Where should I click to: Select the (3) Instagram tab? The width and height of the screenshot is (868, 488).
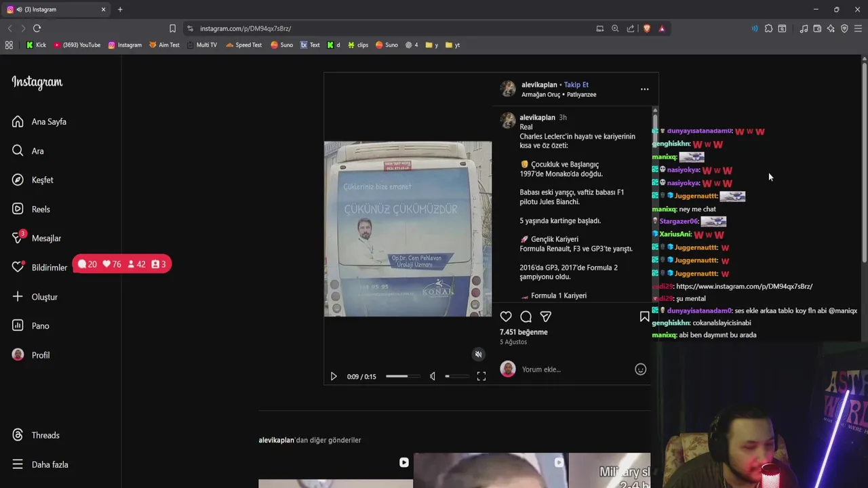pos(57,9)
